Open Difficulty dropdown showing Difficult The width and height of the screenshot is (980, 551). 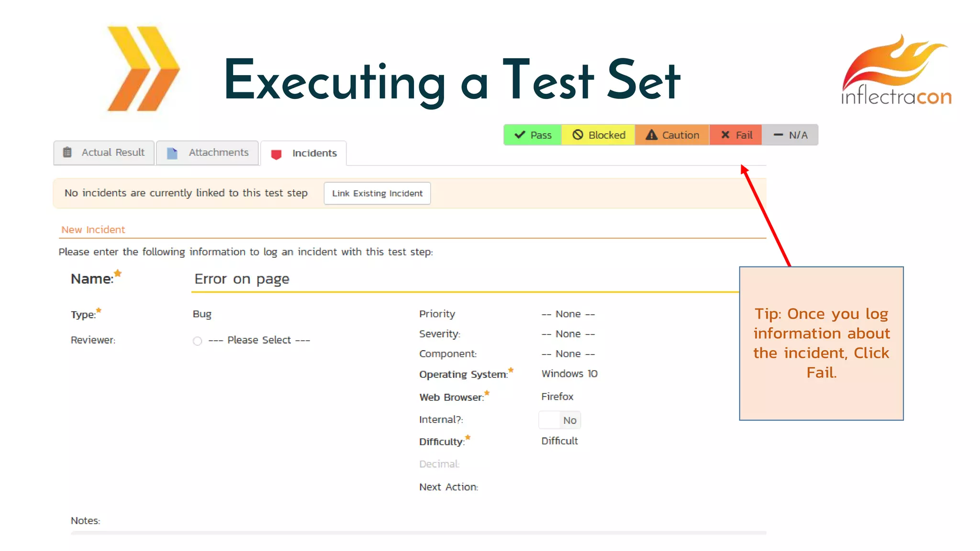(559, 441)
